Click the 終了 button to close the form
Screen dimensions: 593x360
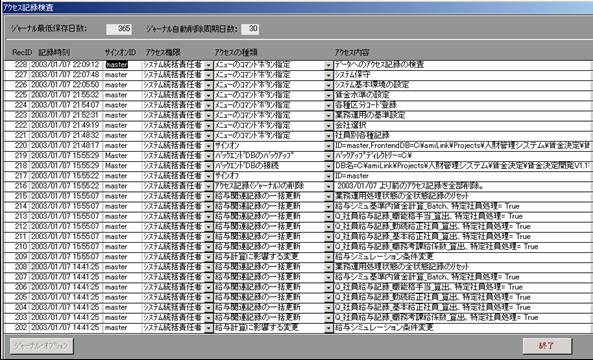(547, 346)
